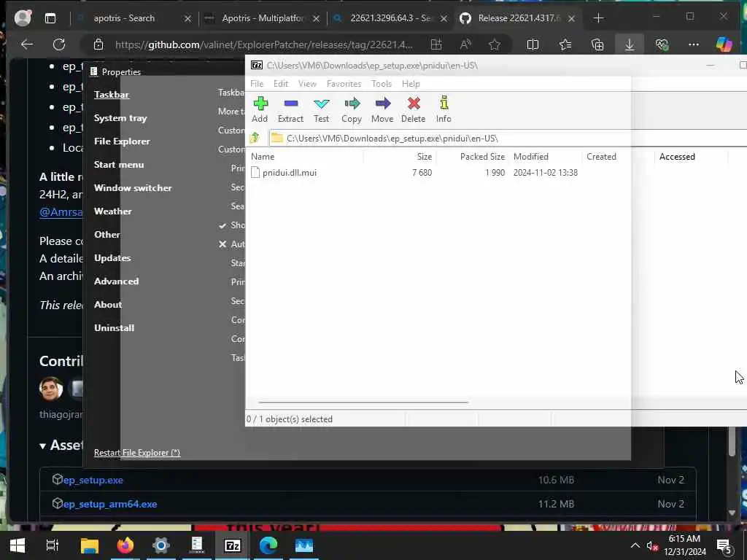Click the Add button in 7-Zip toolbar

pyautogui.click(x=260, y=109)
